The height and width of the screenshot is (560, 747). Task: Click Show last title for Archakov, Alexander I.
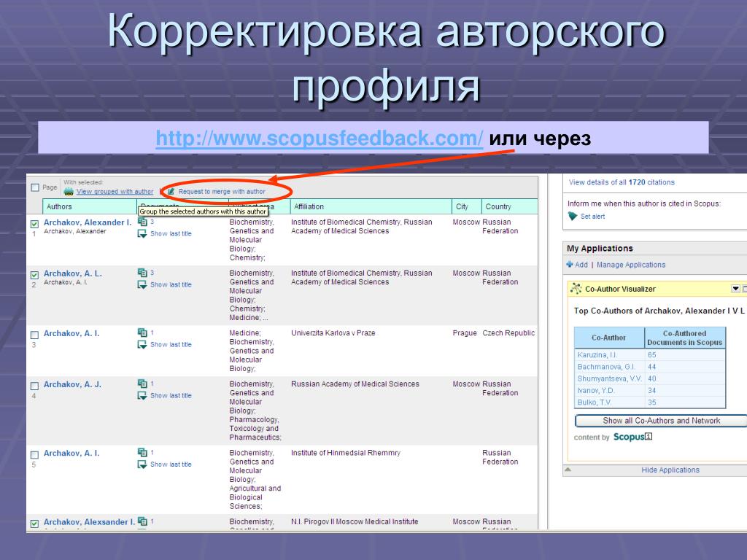tap(171, 234)
